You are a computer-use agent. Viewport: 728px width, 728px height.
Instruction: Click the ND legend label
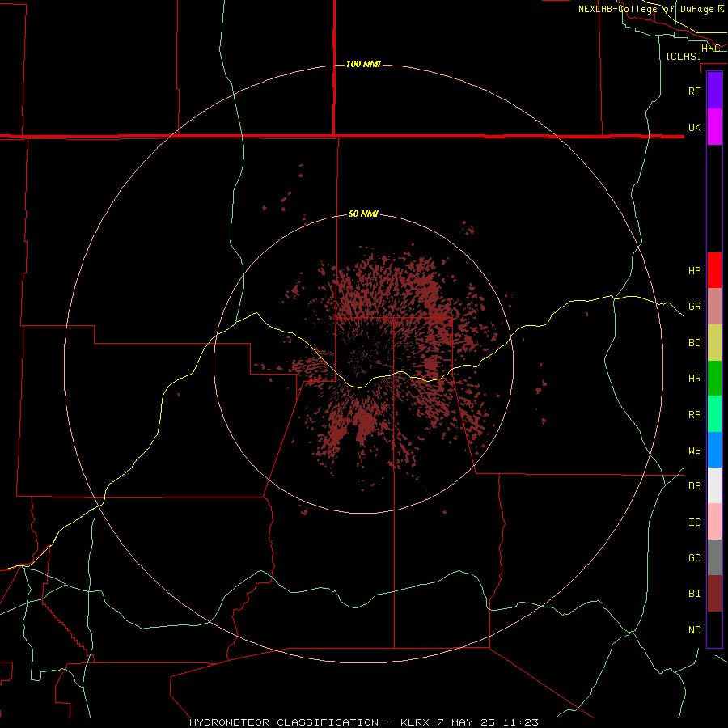694,630
